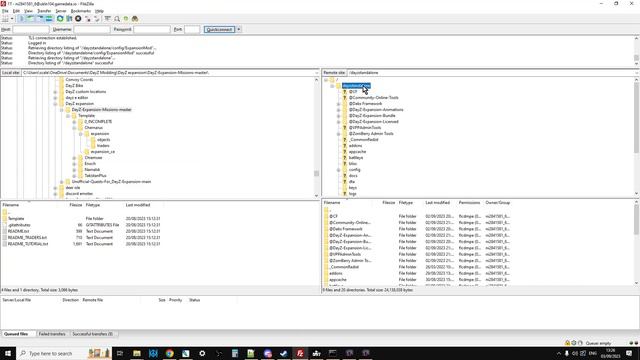The height and width of the screenshot is (360, 640).
Task: Open the File menu
Action: tap(5, 11)
